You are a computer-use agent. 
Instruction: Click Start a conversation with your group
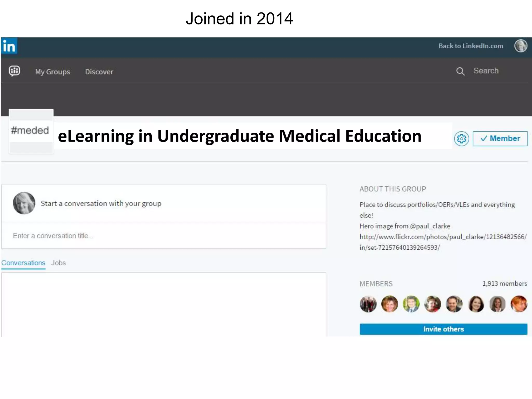point(101,203)
